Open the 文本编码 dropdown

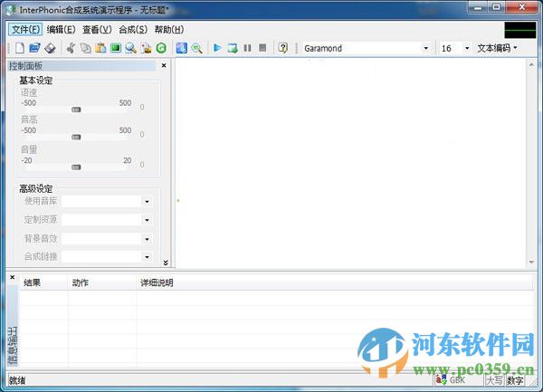[x=497, y=48]
